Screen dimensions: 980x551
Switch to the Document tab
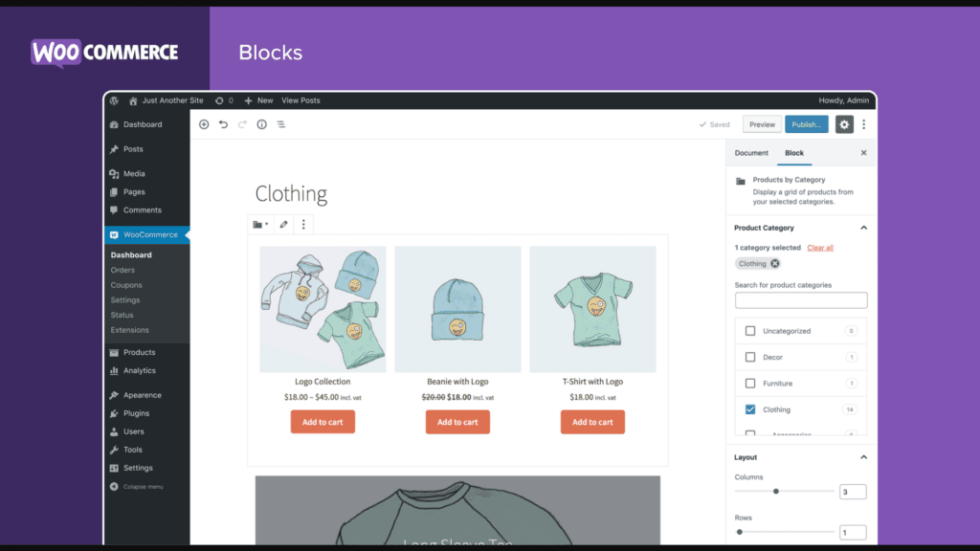click(x=752, y=152)
